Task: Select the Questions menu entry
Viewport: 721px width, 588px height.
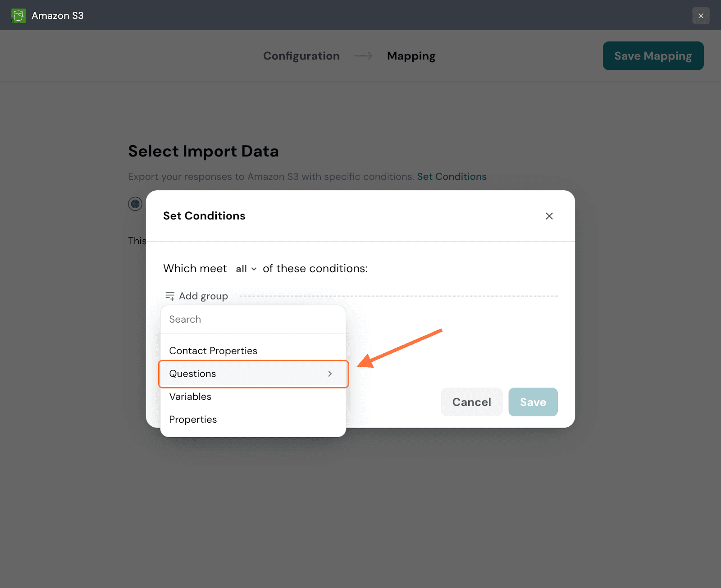Action: click(193, 374)
